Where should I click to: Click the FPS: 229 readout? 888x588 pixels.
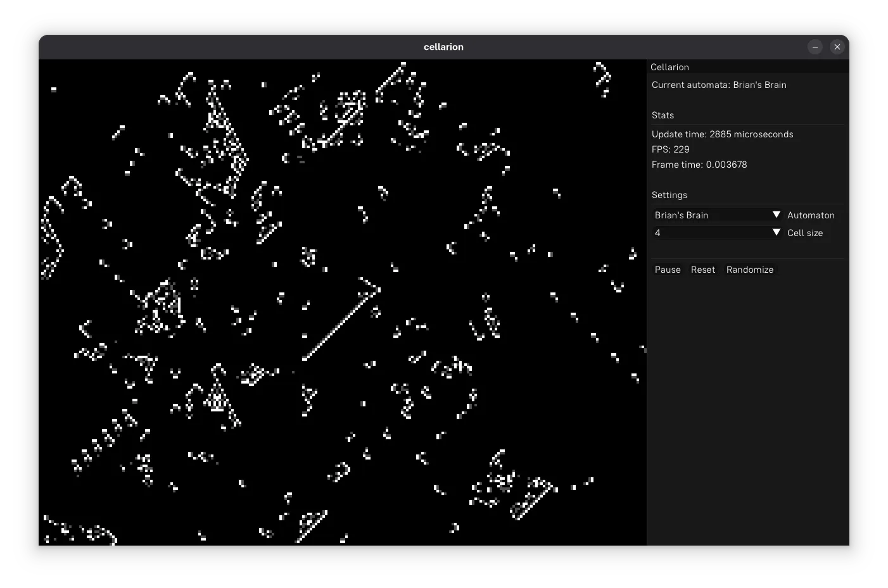pos(671,149)
